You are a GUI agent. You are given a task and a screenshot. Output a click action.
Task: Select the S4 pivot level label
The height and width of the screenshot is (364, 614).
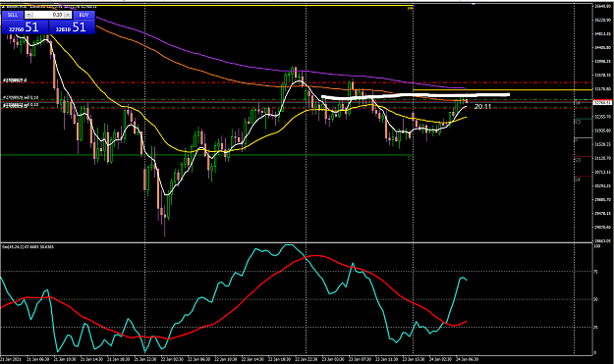tap(578, 180)
